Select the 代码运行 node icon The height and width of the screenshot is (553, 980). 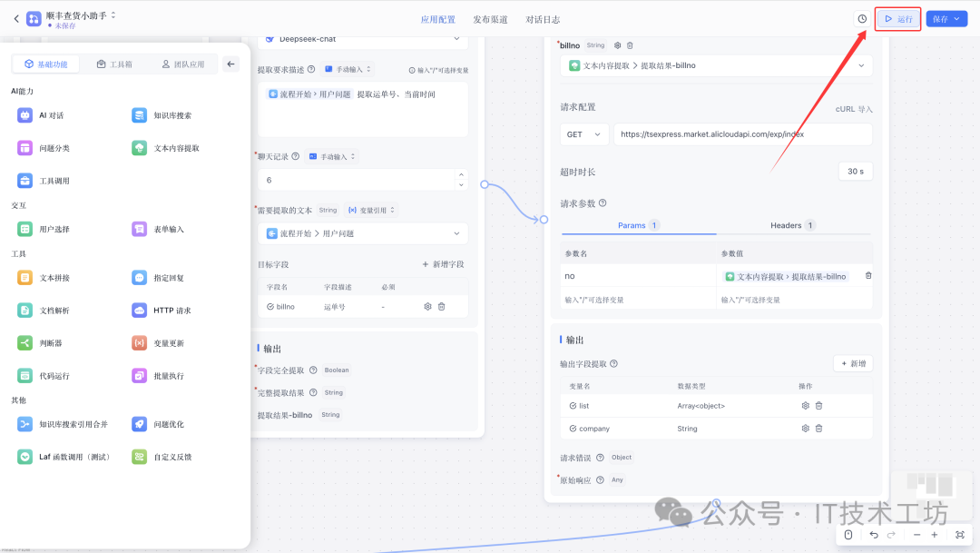(x=25, y=375)
